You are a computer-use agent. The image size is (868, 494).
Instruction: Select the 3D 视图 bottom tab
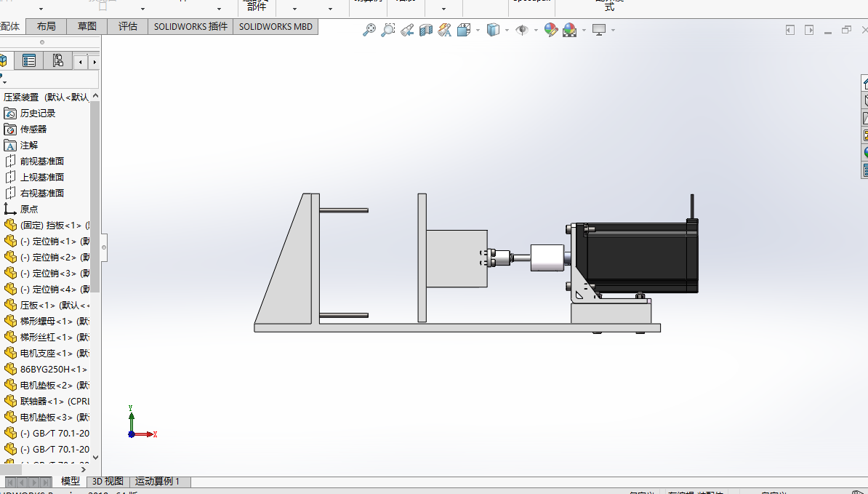point(108,481)
